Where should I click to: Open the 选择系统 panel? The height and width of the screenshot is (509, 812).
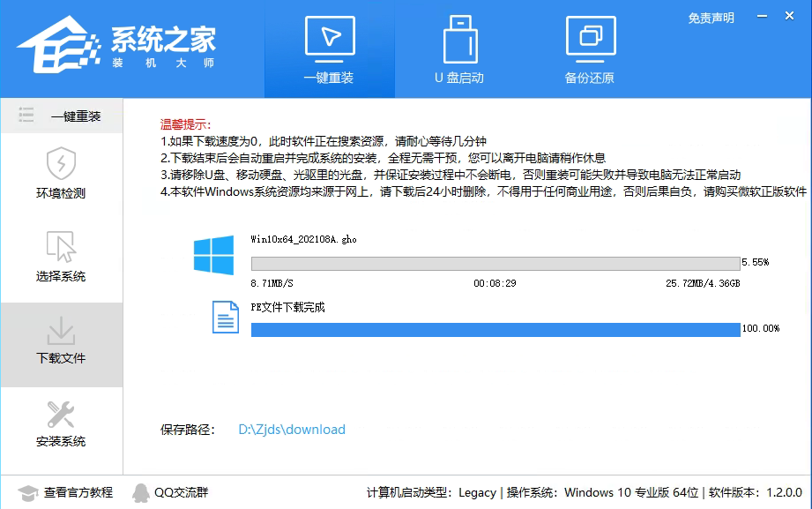coord(61,247)
